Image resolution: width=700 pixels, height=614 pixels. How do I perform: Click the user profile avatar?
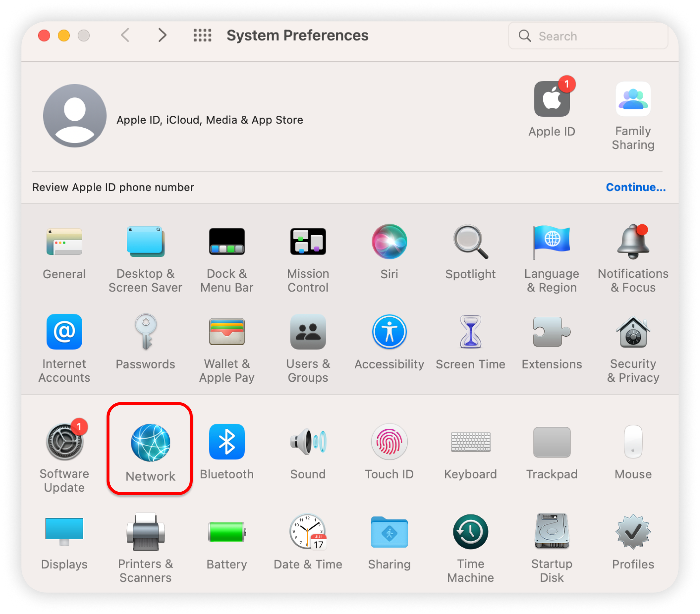pyautogui.click(x=75, y=116)
